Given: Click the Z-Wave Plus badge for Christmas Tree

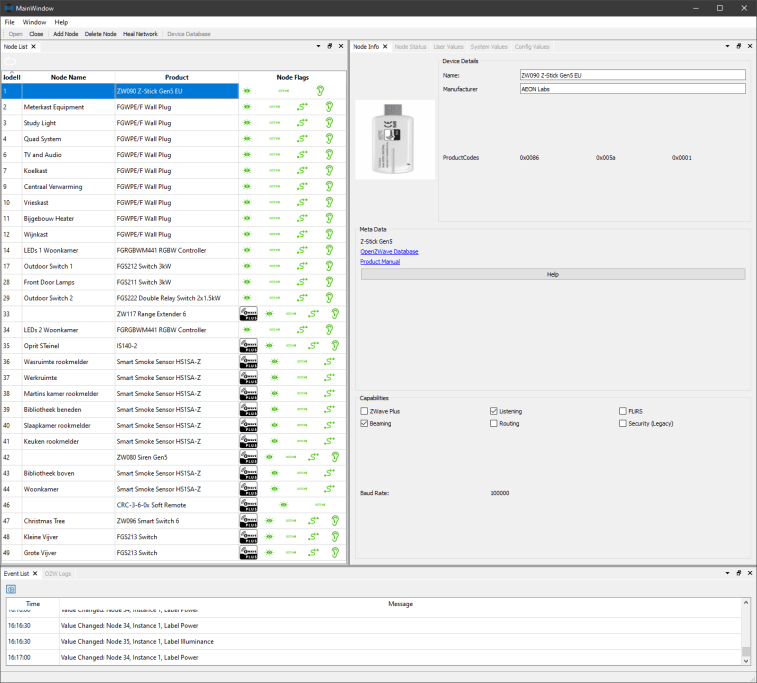Looking at the screenshot, I should click(249, 521).
